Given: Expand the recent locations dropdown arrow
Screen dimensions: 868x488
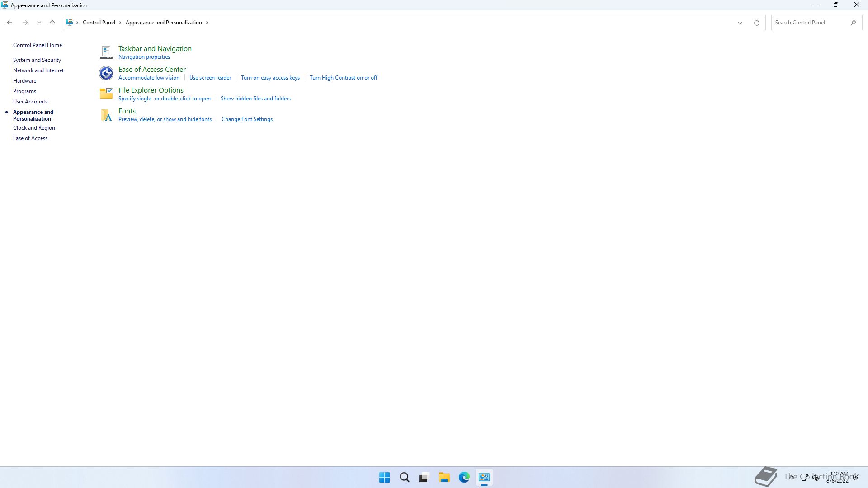Looking at the screenshot, I should click(x=39, y=23).
